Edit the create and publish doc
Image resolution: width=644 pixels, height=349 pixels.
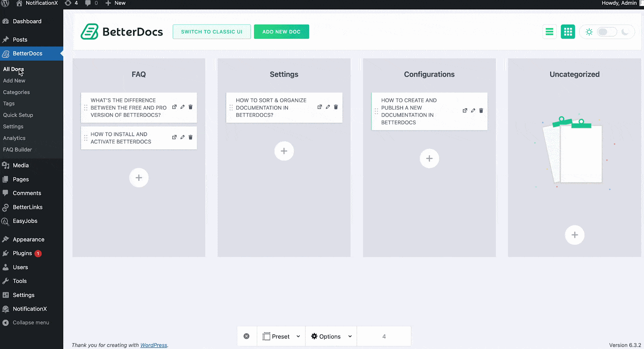pos(473,110)
